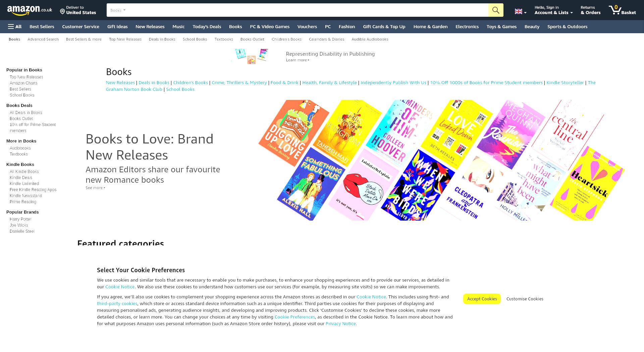644x352 pixels.
Task: Click the Amazon.co.uk logo
Action: [x=30, y=10]
